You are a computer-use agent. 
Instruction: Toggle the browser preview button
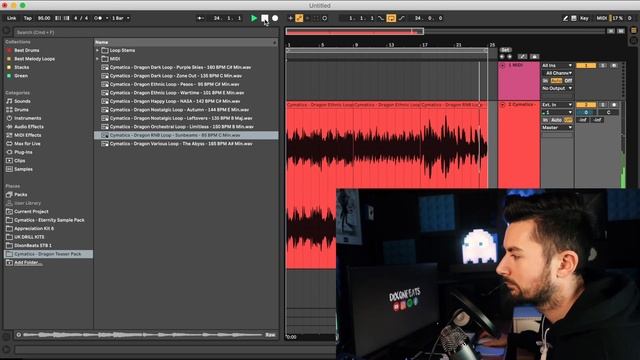click(18, 335)
